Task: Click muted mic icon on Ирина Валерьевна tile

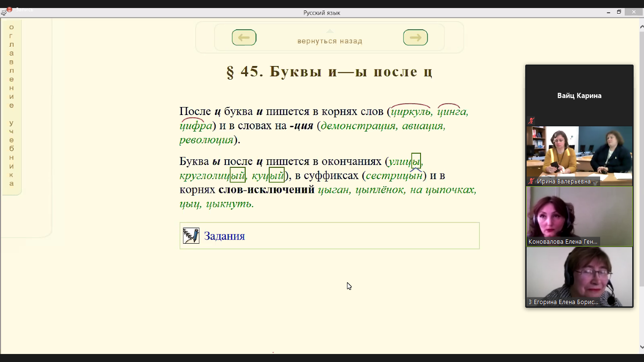Action: pos(531,181)
